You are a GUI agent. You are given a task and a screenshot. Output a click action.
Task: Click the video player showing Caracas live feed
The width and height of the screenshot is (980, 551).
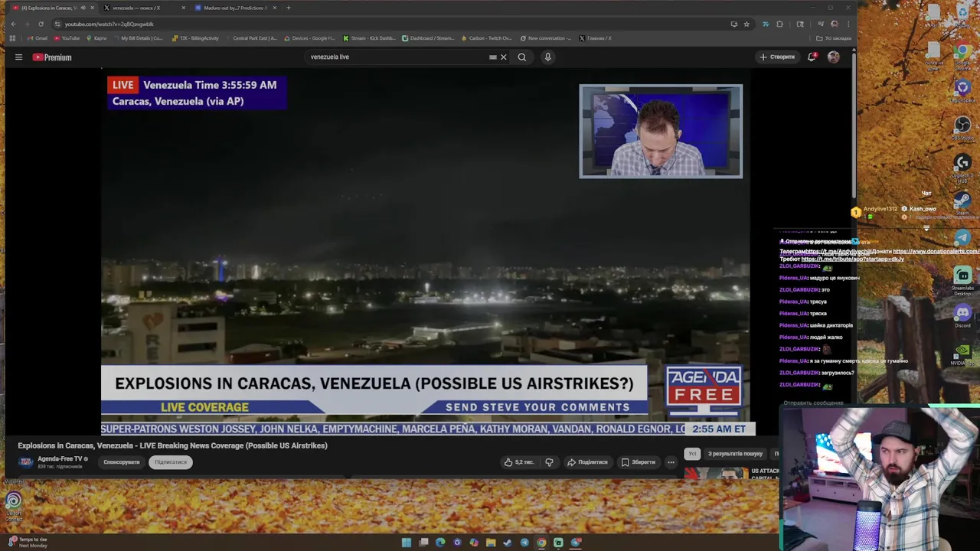425,253
